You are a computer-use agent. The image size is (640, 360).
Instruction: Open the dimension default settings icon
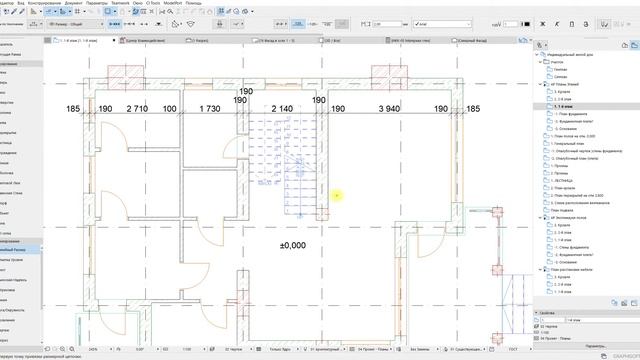point(34,24)
